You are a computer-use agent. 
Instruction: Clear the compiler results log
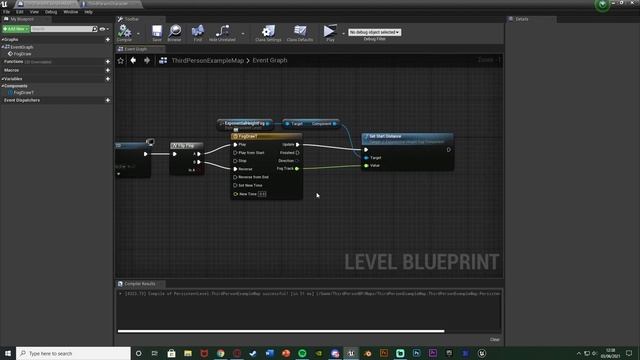[494, 340]
